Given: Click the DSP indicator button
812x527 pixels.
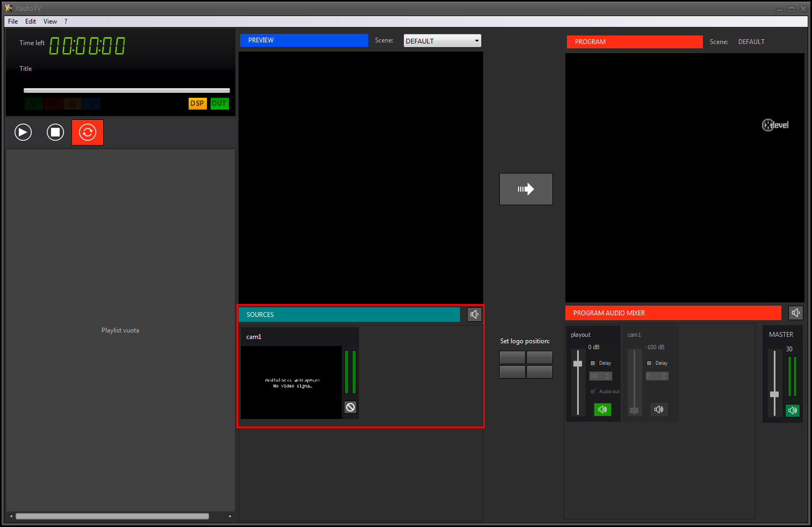Looking at the screenshot, I should click(197, 103).
